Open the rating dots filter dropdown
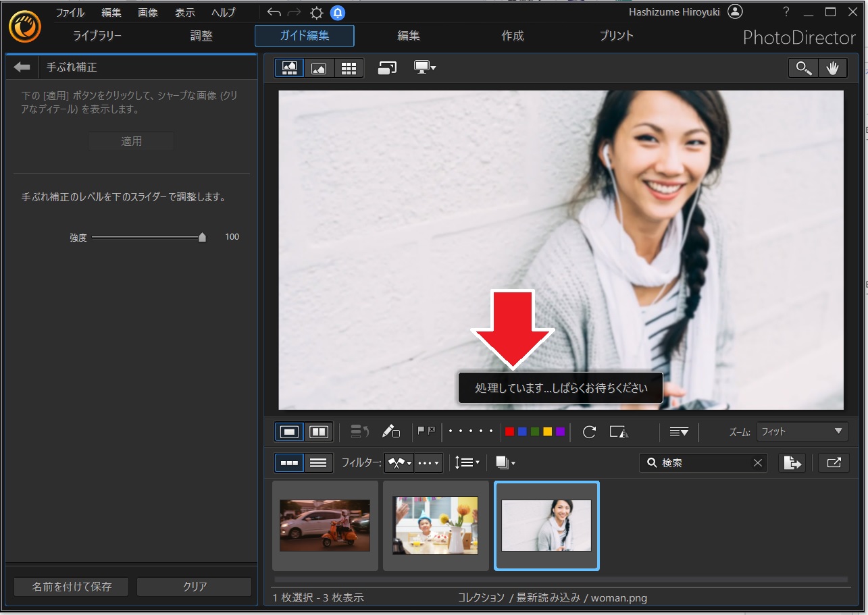The height and width of the screenshot is (615, 868). pos(429,462)
